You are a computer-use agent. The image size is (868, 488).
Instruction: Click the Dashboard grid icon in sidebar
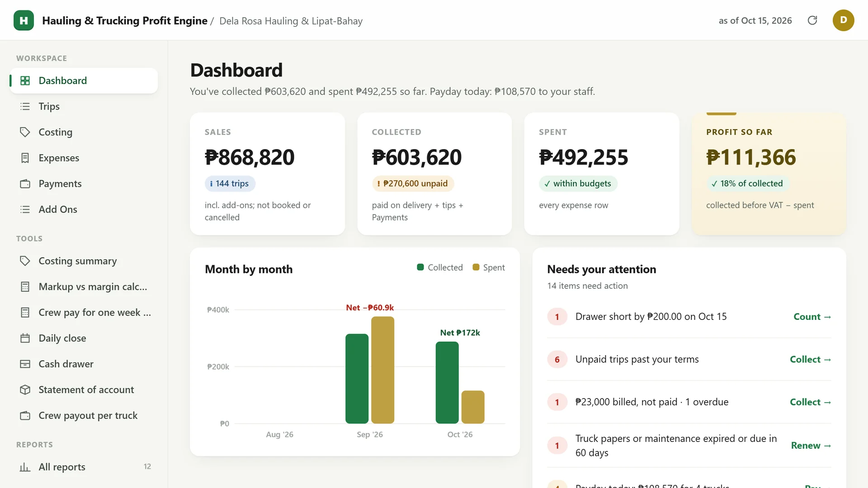click(25, 80)
